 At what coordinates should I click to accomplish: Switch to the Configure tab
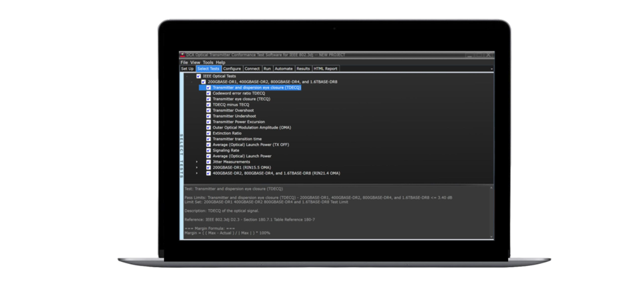click(232, 68)
